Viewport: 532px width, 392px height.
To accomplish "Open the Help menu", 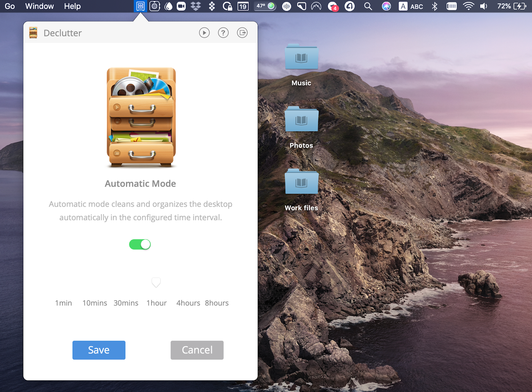I will (72, 6).
